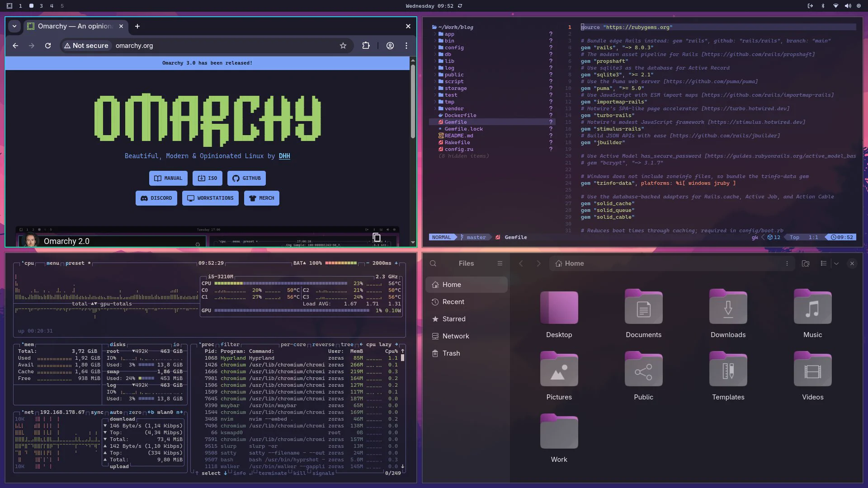Click the Omarchy 3.0 released banner

click(208, 63)
